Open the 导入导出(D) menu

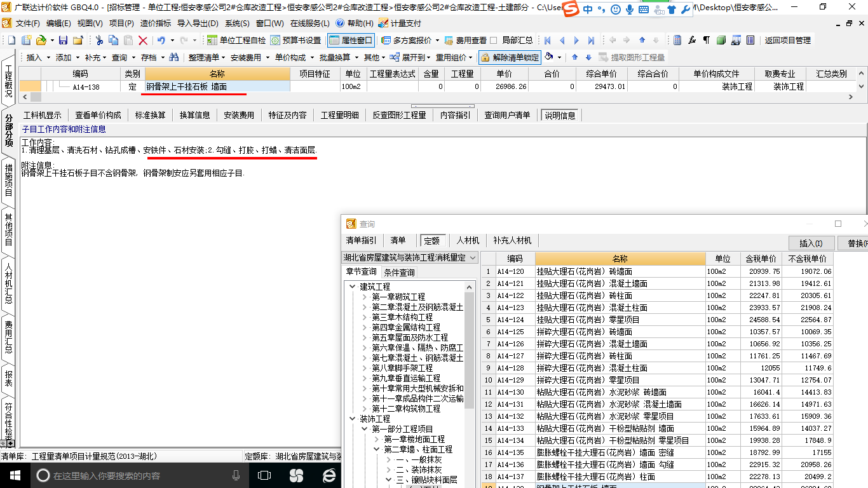tap(198, 24)
